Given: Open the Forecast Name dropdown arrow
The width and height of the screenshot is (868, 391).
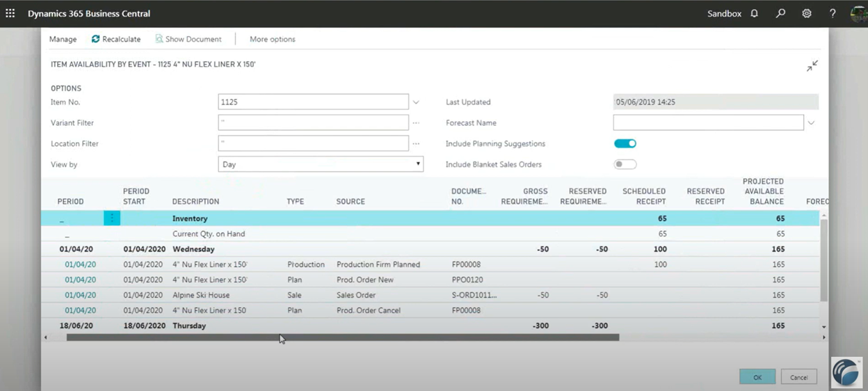Looking at the screenshot, I should coord(811,123).
